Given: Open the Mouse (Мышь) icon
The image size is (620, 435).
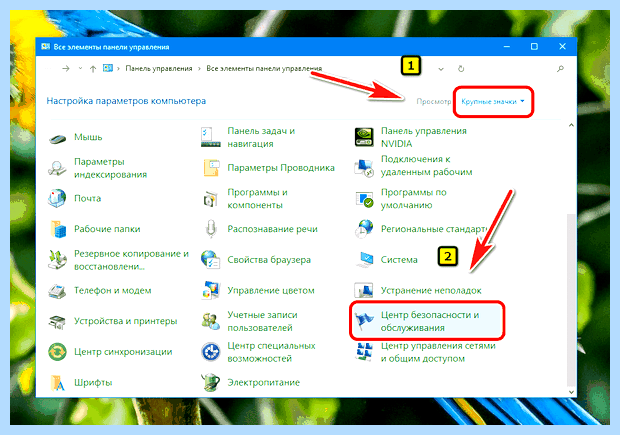Looking at the screenshot, I should 57,138.
